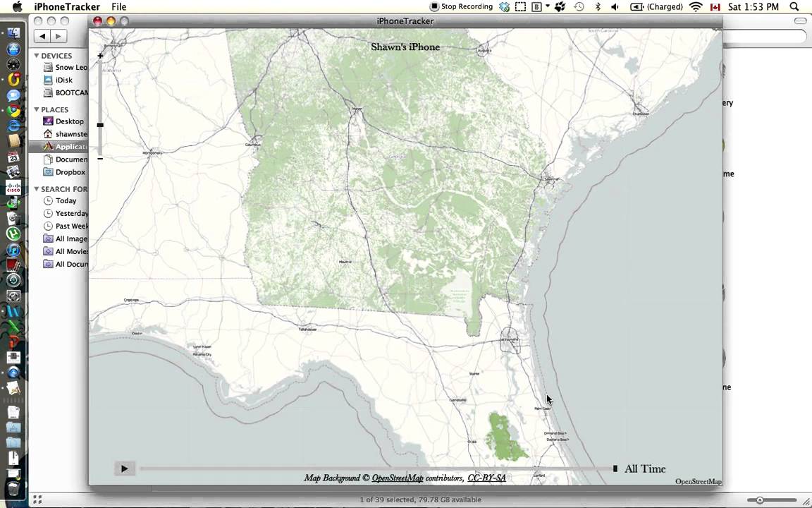Viewport: 812px width, 508px height.
Task: Open Spotlight search magnifier
Action: point(794,7)
